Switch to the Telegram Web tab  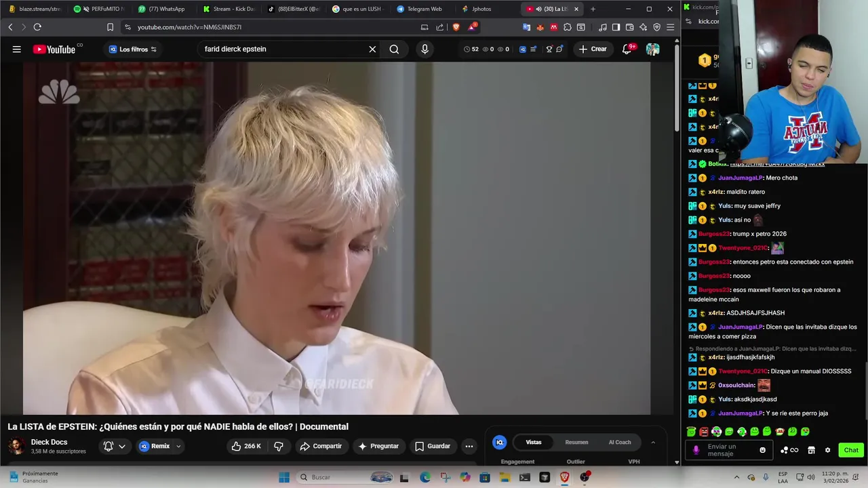tap(424, 9)
